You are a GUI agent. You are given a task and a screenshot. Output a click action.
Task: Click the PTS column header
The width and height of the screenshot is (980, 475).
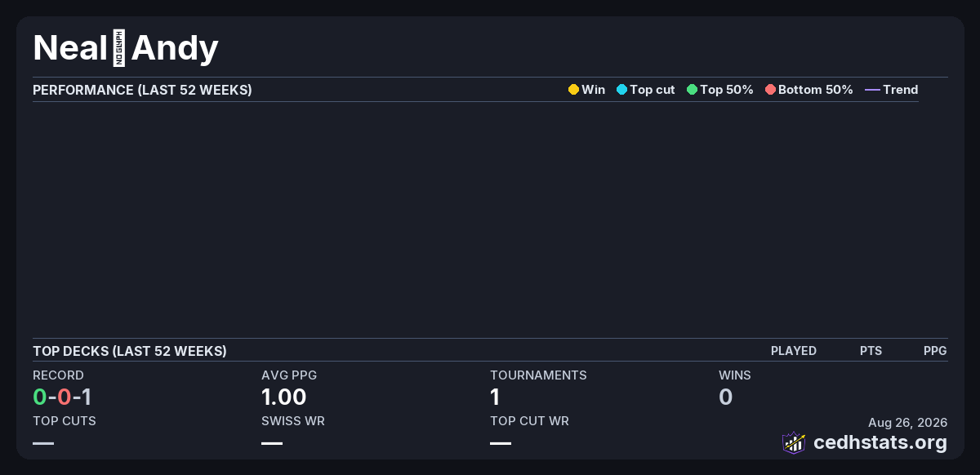coord(871,351)
